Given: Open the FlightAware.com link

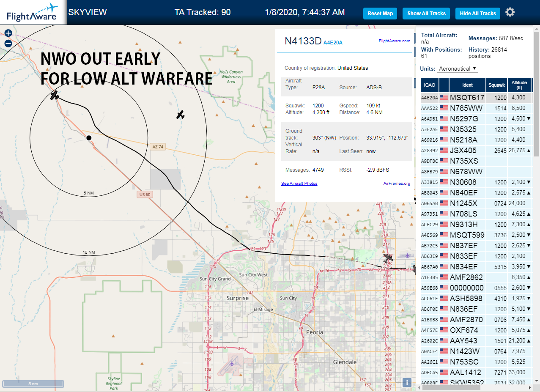Looking at the screenshot, I should [394, 41].
